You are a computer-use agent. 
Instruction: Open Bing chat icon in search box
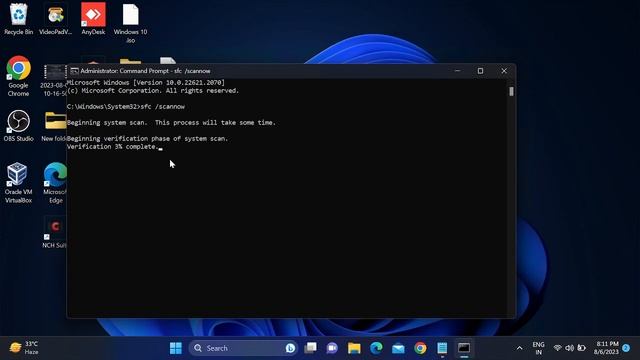290,348
